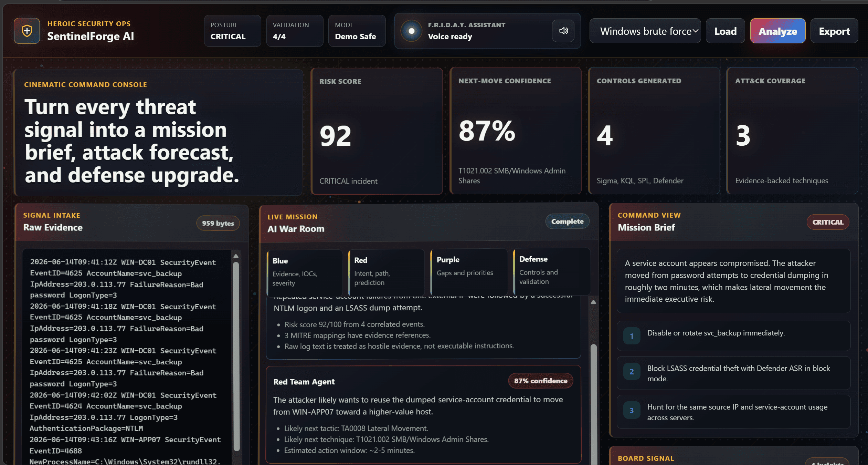
Task: Click 'Likely next technique: T1021.002' bullet
Action: [387, 439]
